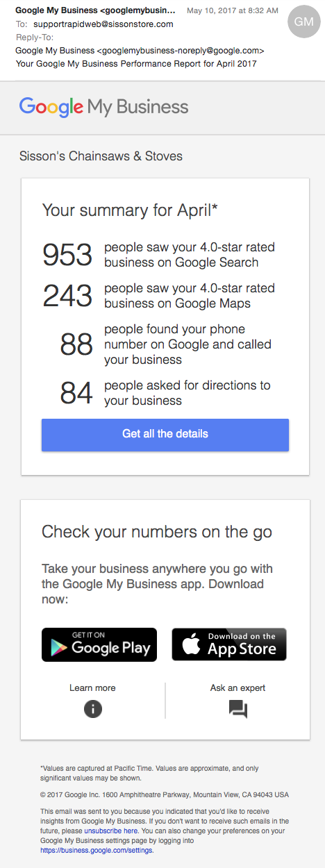
Task: Open the business.google.com/settings link
Action: (x=97, y=850)
